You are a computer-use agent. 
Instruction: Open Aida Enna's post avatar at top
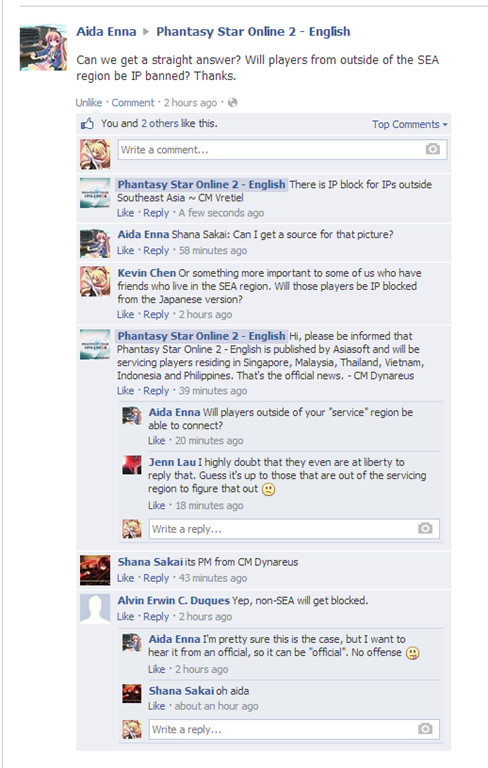[x=43, y=48]
